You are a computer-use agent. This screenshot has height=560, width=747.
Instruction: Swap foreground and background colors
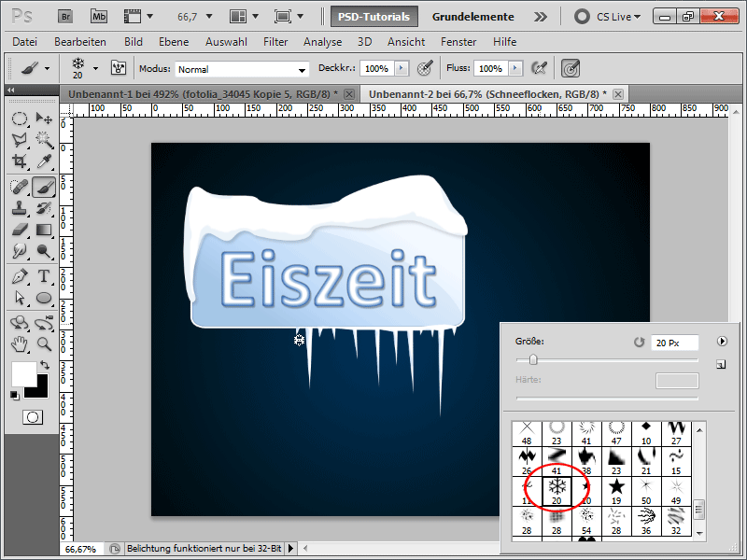(45, 365)
